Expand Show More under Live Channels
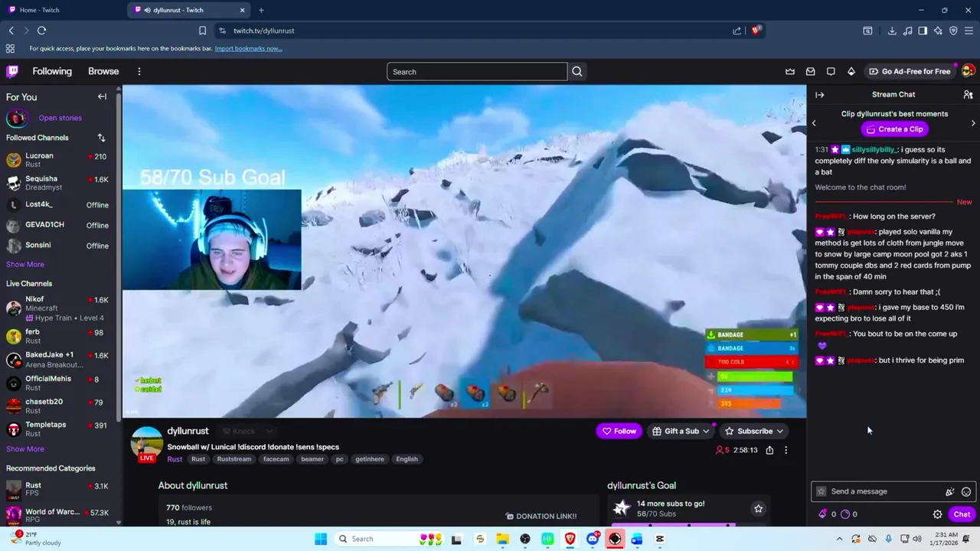Image resolution: width=980 pixels, height=551 pixels. coord(25,449)
